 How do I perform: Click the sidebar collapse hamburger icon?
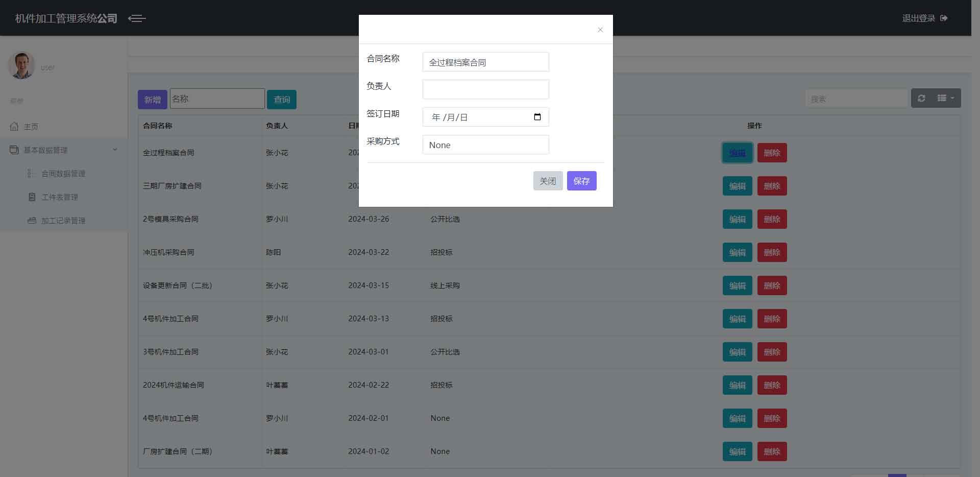click(x=137, y=18)
